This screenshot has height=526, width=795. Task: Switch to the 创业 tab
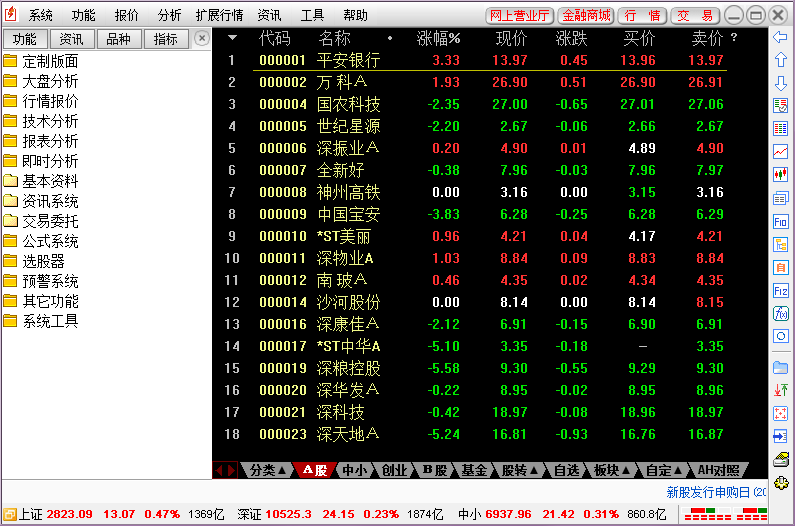click(394, 470)
